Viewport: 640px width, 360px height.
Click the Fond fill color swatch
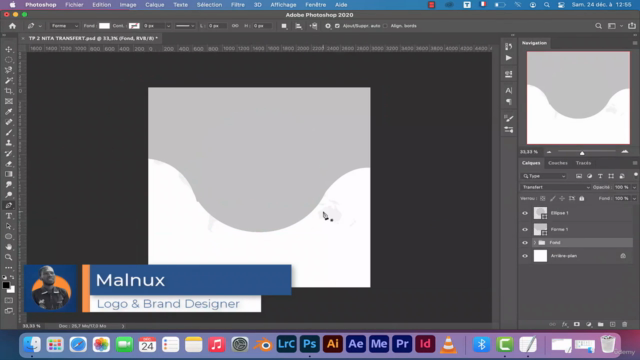pos(104,26)
